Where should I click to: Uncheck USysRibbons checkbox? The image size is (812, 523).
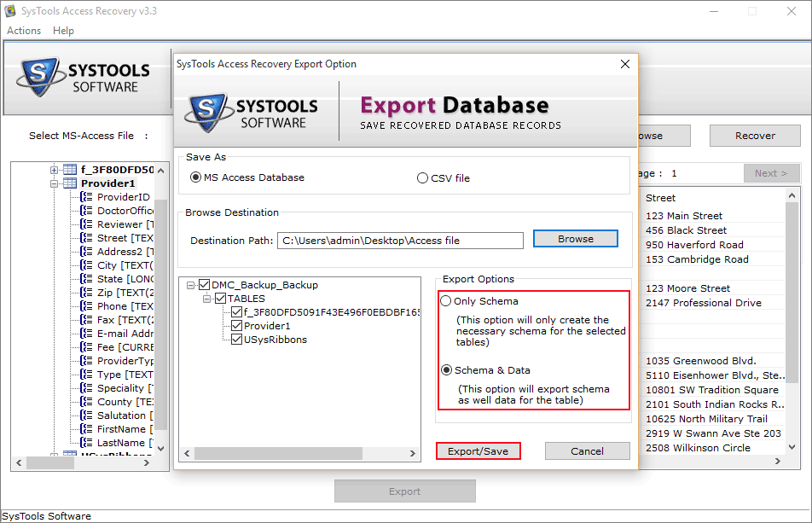[236, 340]
